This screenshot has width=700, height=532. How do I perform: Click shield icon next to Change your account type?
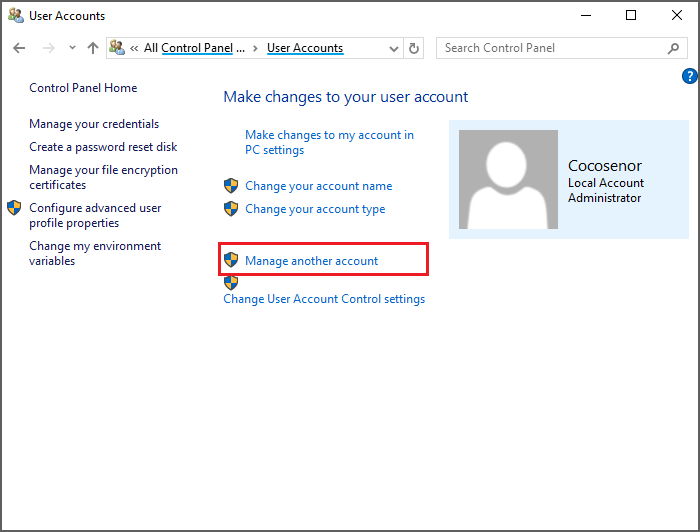(x=231, y=209)
